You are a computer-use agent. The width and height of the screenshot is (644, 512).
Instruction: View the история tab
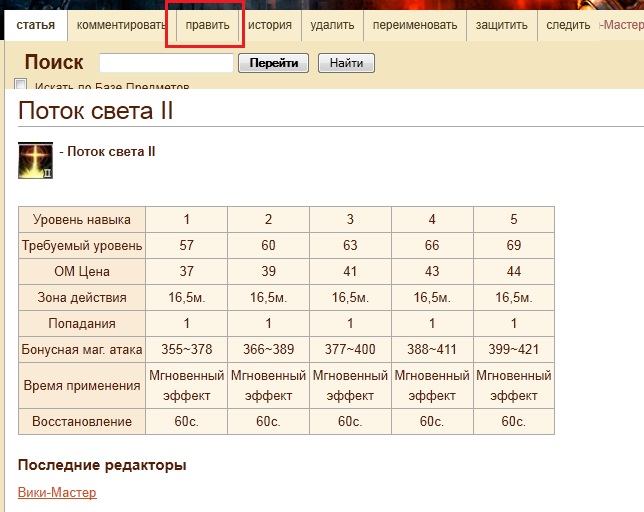tap(270, 25)
